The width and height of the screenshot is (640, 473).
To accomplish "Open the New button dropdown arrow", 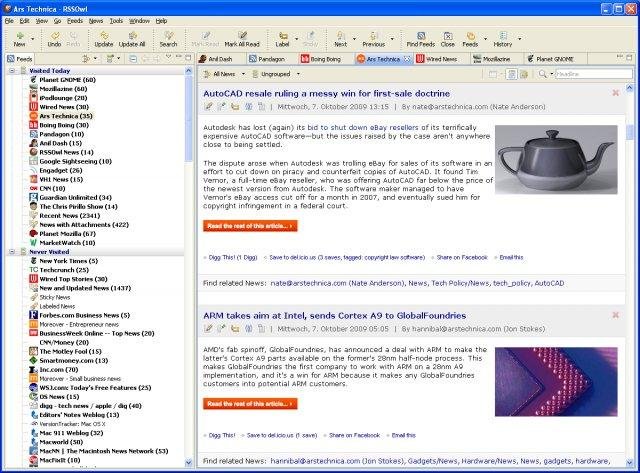I will tap(33, 39).
